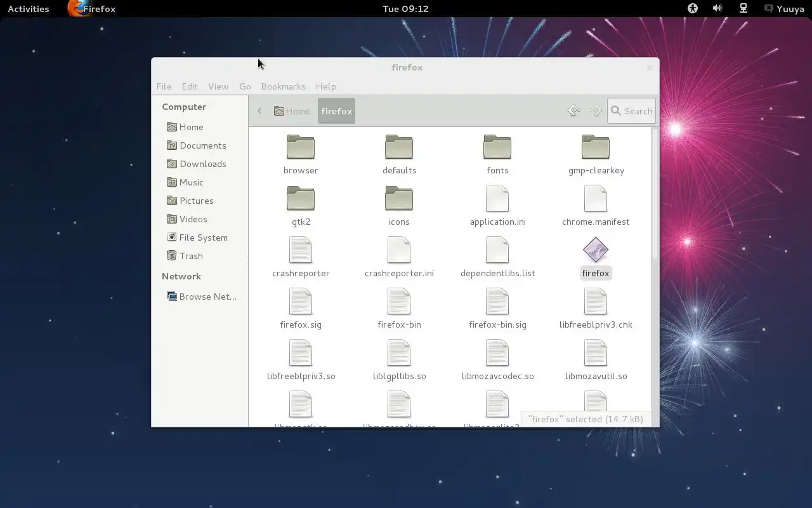The image size is (812, 508).
Task: Select the libmozavutil.so file icon
Action: (x=596, y=353)
